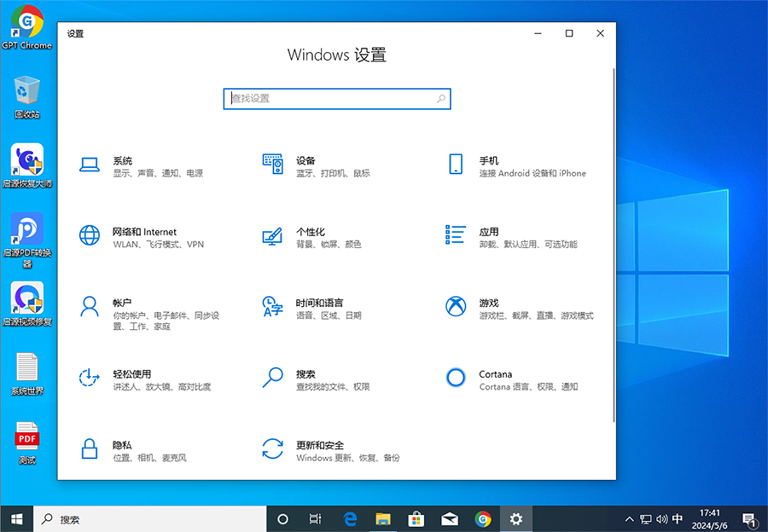Screen dimensions: 768x532
Task: Click the text 语音、区域、日期
Action: [329, 315]
